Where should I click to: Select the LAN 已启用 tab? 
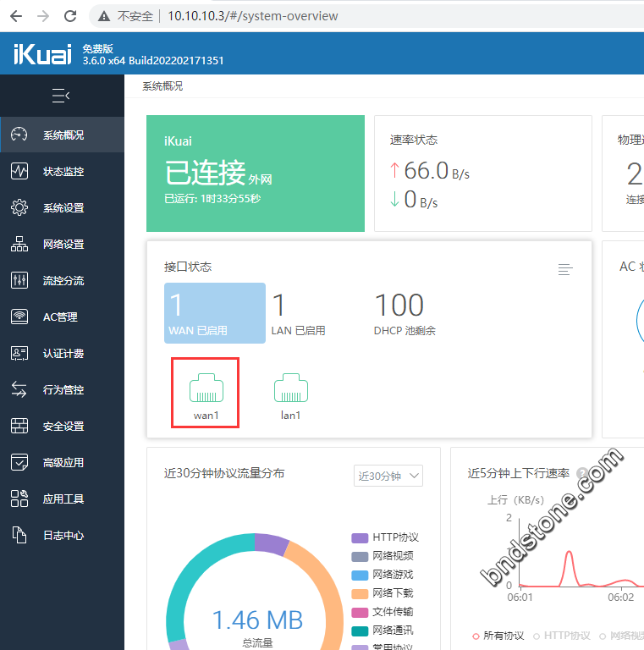tap(299, 313)
